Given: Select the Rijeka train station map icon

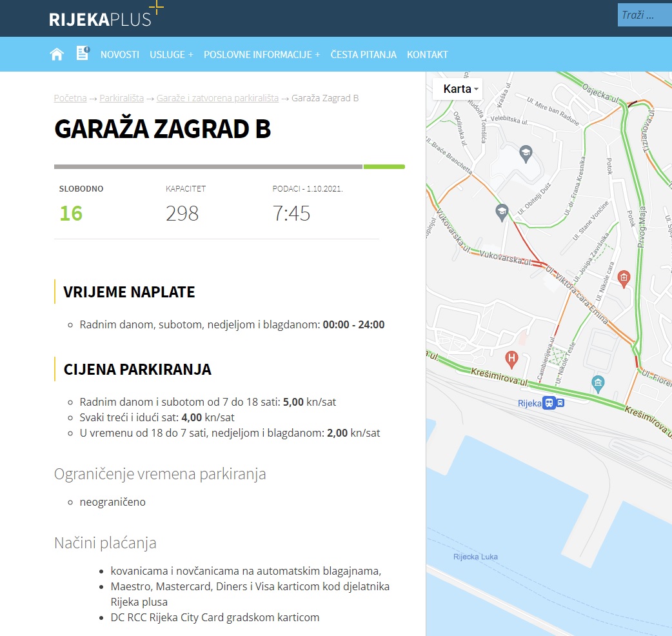Looking at the screenshot, I should point(554,402).
